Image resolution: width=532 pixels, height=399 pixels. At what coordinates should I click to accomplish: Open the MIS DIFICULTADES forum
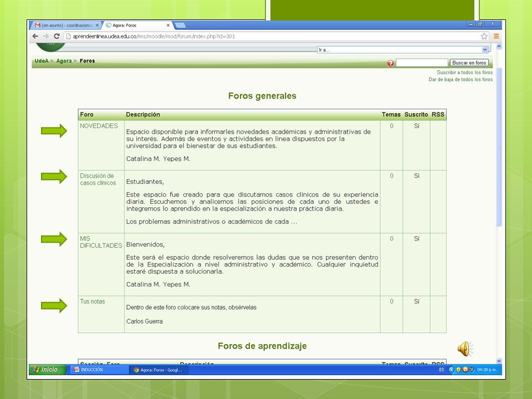click(x=101, y=242)
